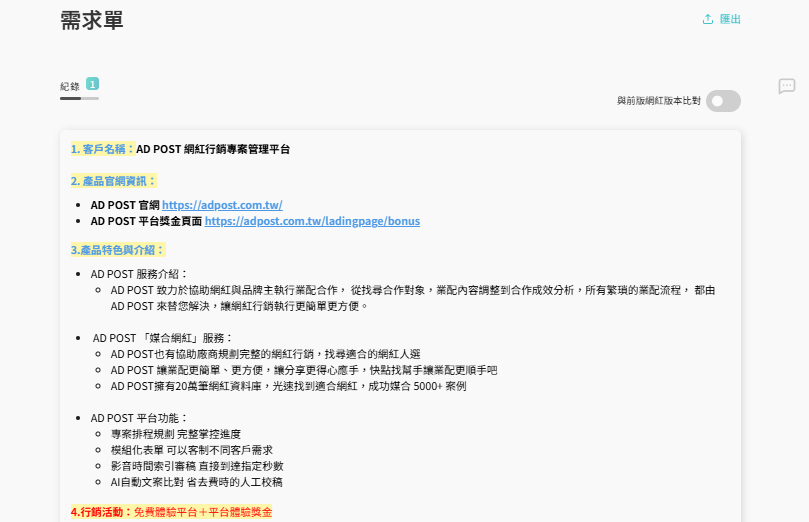809x522 pixels.
Task: Open the comments speech bubble icon
Action: (787, 86)
